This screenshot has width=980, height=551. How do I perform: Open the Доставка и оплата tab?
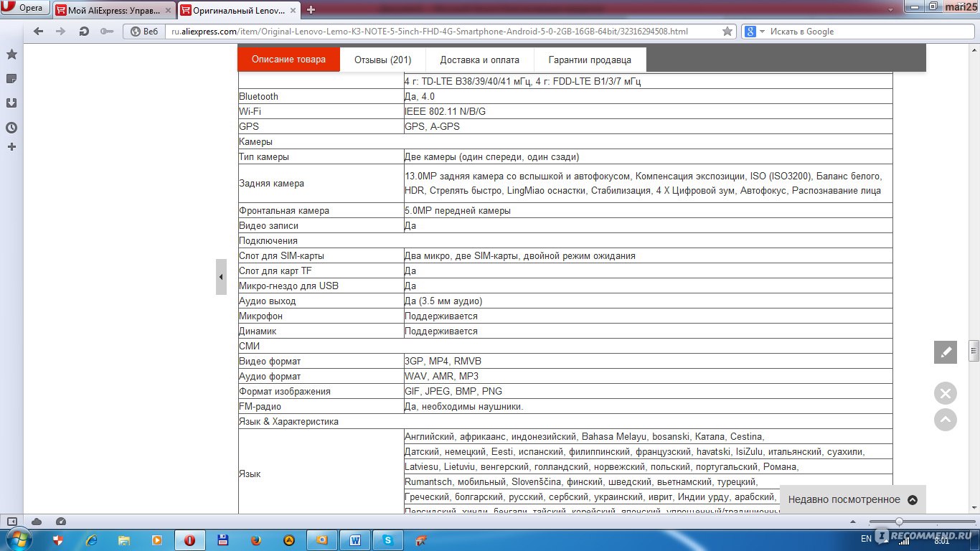pos(480,60)
